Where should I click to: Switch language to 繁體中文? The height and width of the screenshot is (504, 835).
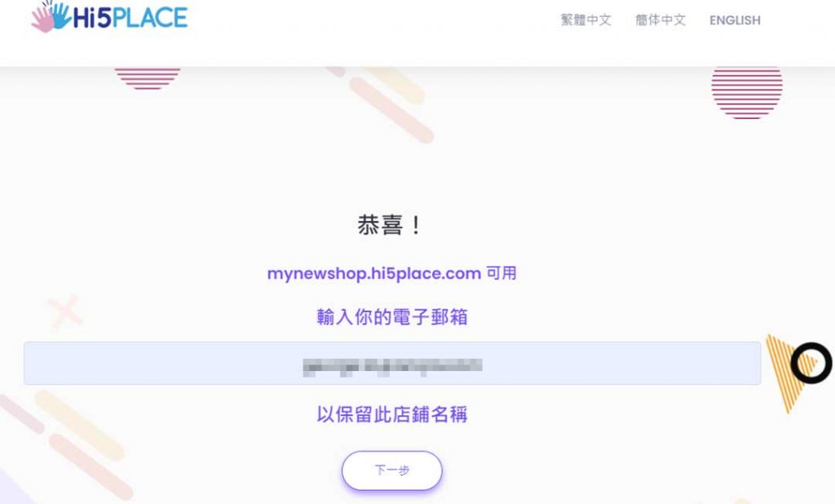[x=585, y=20]
